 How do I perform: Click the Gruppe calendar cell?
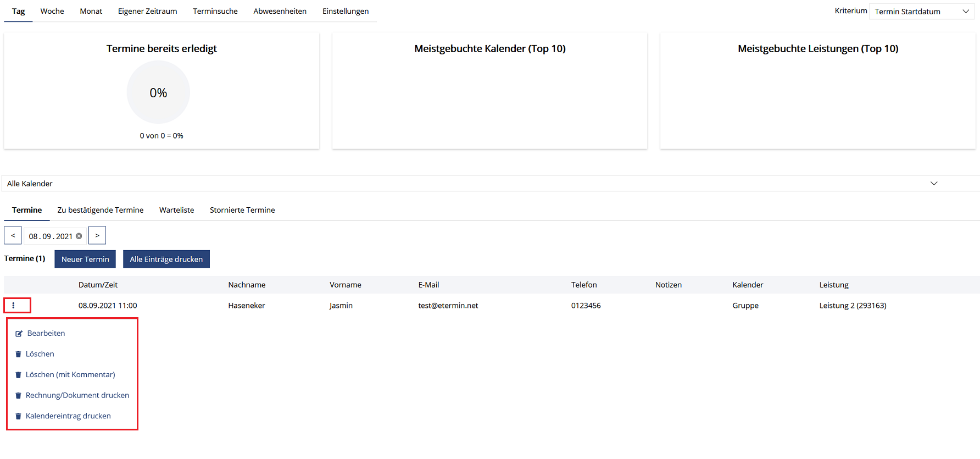pos(745,306)
